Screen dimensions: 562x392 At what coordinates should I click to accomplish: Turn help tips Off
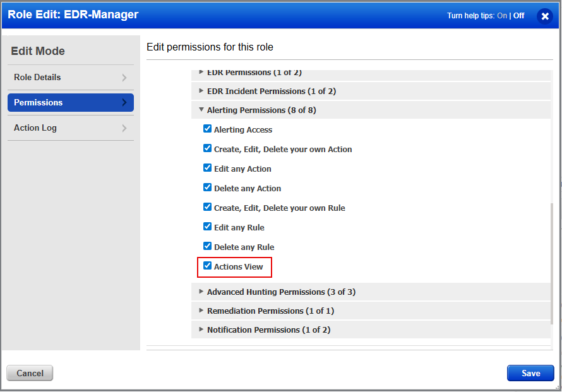pyautogui.click(x=518, y=16)
